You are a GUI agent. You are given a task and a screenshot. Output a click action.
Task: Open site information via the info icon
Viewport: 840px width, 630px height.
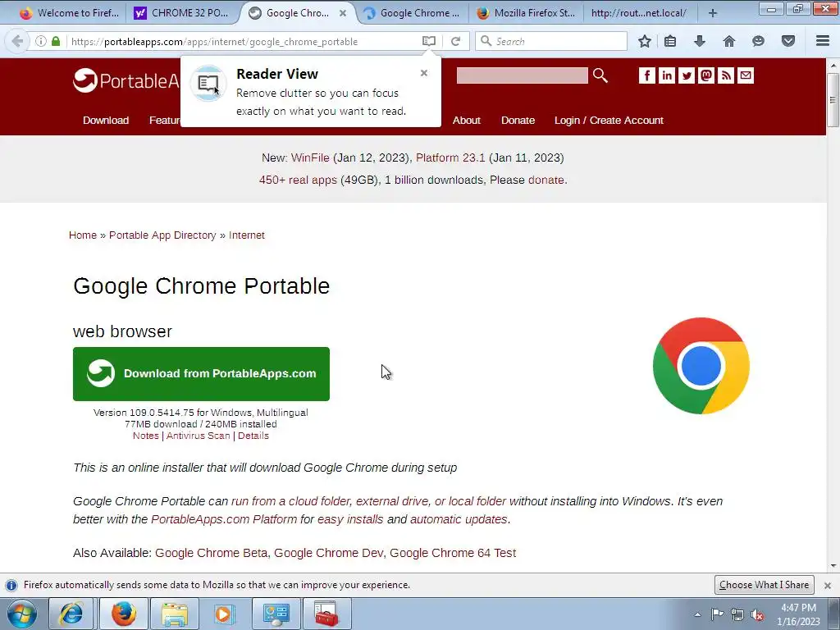click(x=41, y=41)
